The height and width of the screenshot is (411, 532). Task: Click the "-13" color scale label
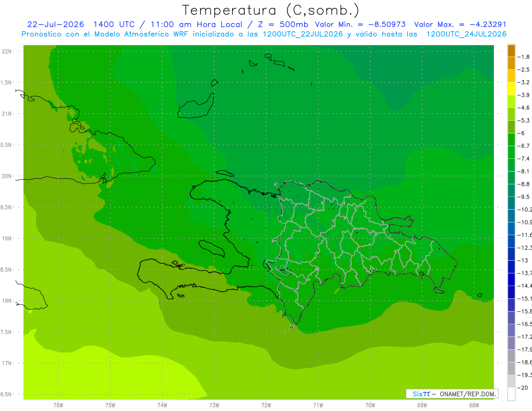point(524,261)
